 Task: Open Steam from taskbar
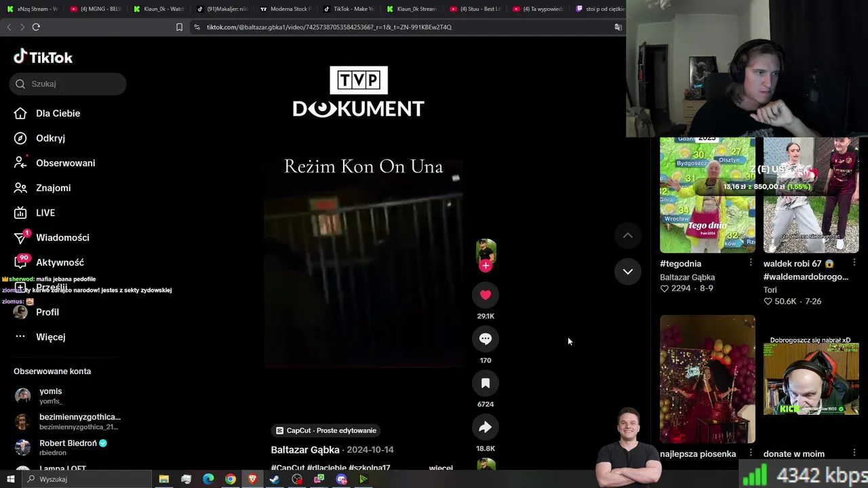[275, 479]
